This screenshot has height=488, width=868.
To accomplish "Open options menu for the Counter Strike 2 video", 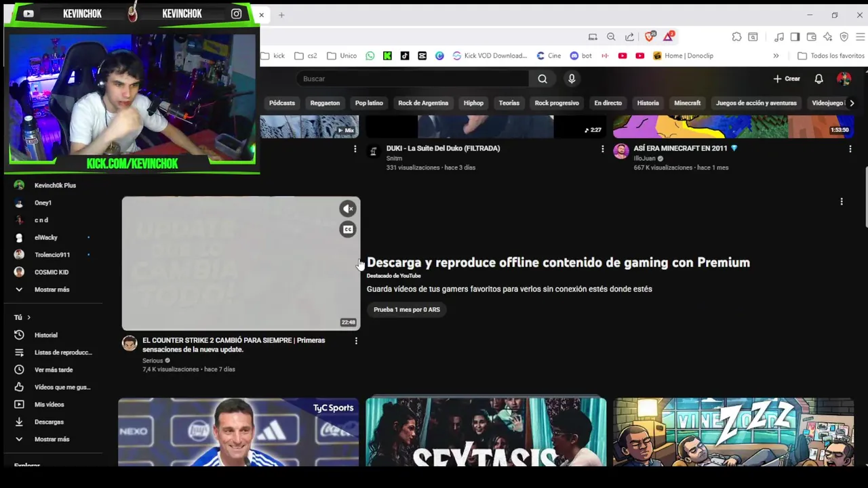I will (356, 341).
